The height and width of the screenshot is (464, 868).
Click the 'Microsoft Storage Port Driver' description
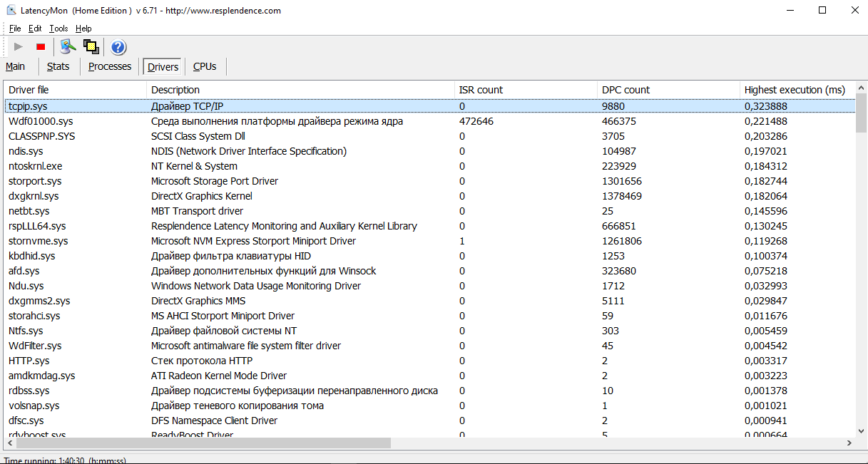pos(215,181)
